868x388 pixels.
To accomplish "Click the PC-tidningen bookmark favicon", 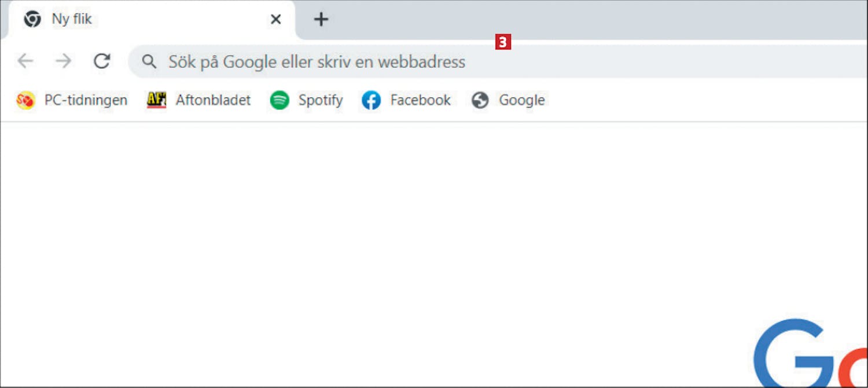I will click(25, 100).
